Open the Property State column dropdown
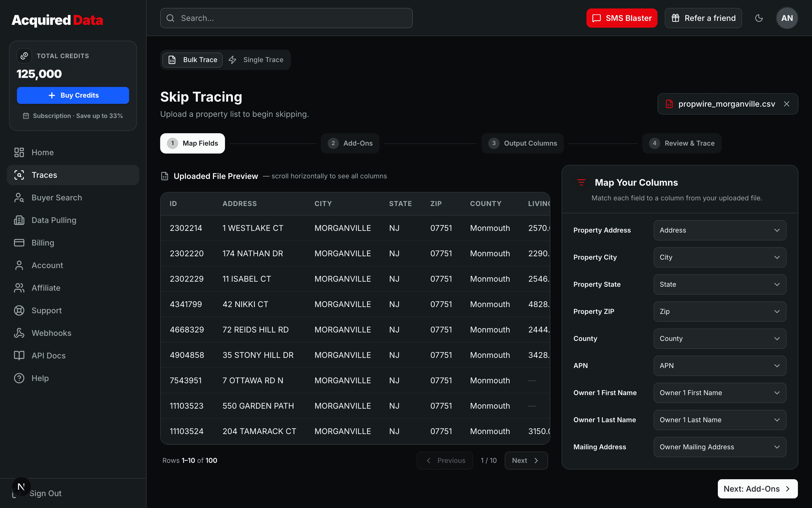Viewport: 812px width, 508px height. [720, 284]
